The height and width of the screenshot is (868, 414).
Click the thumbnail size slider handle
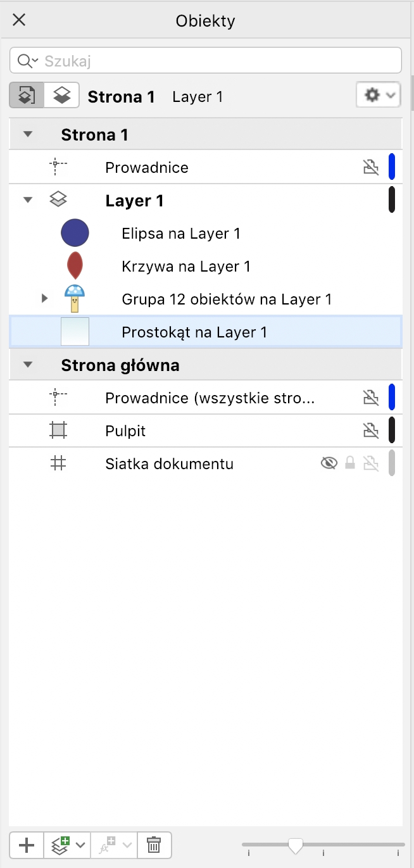[x=295, y=845]
